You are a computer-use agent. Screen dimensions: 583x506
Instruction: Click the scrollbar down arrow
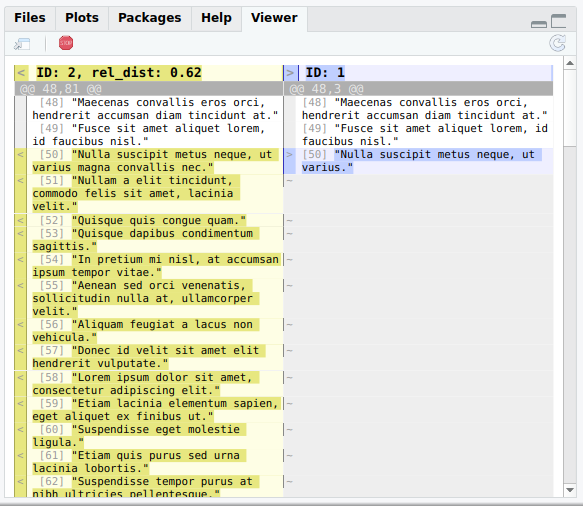click(x=570, y=490)
